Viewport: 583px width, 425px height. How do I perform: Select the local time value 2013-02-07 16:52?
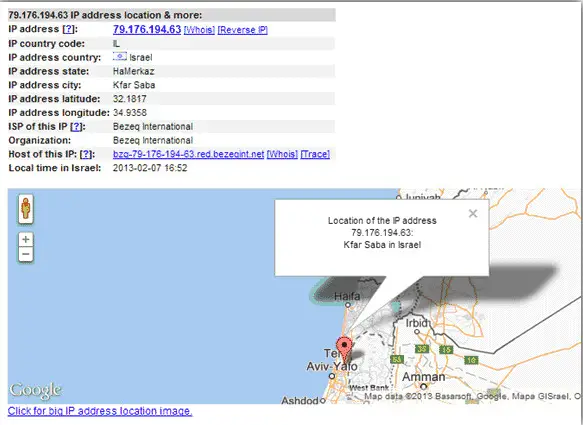(150, 168)
